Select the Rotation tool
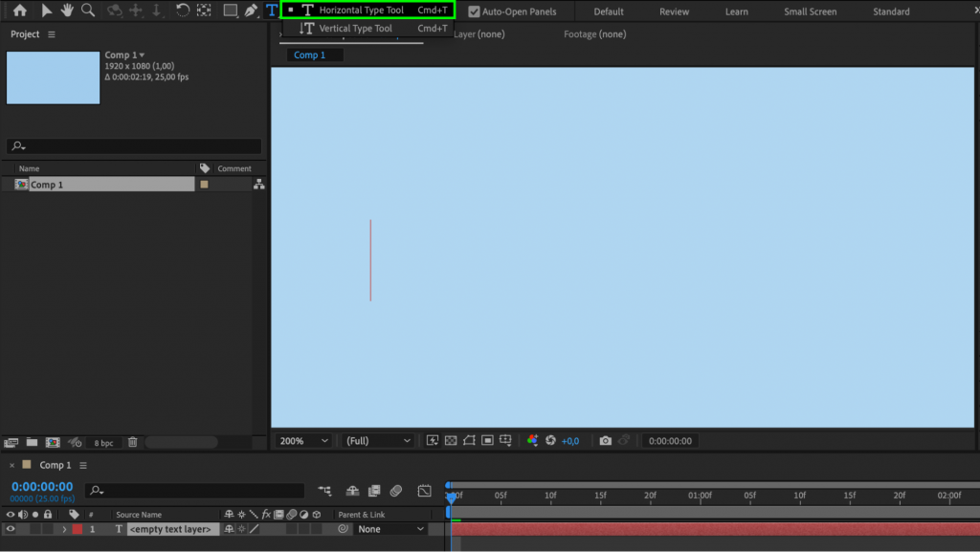Image resolution: width=980 pixels, height=552 pixels. pos(182,11)
